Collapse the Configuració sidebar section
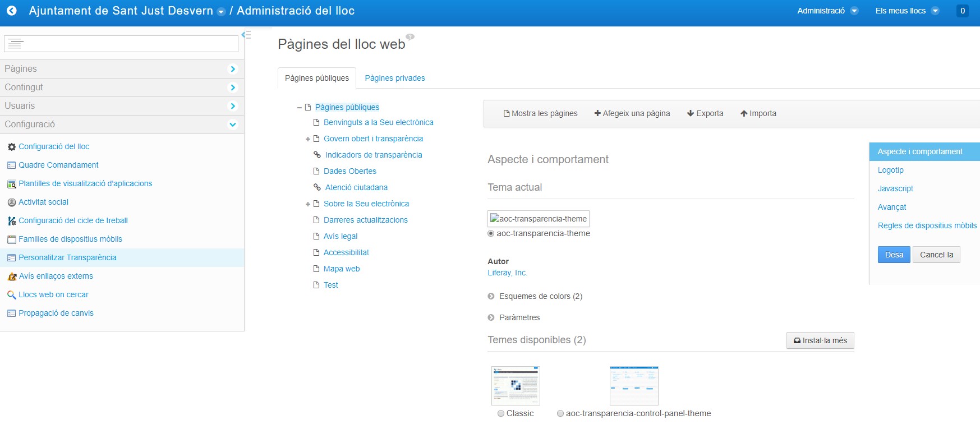 coord(233,125)
